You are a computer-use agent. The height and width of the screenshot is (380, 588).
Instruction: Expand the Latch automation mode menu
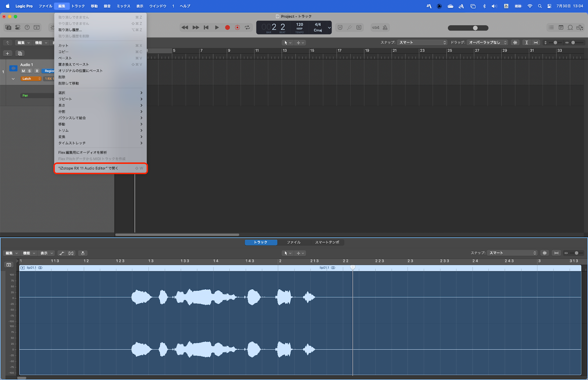coord(31,79)
